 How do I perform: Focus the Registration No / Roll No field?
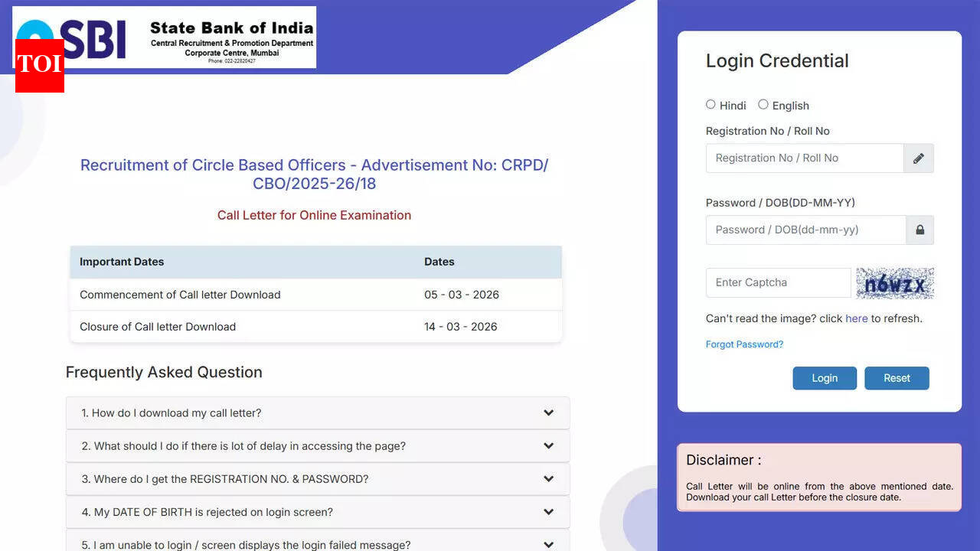804,158
